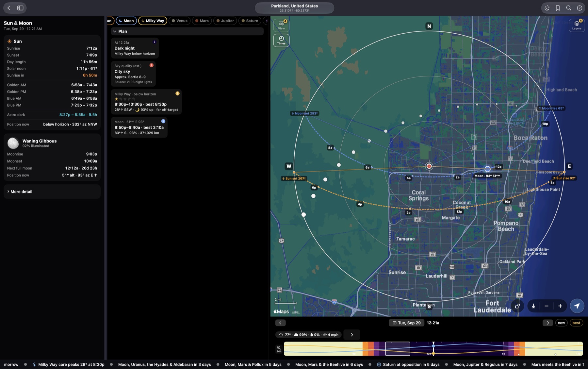Click the map lock rotation icon
Image resolution: width=588 pixels, height=369 pixels.
[517, 306]
